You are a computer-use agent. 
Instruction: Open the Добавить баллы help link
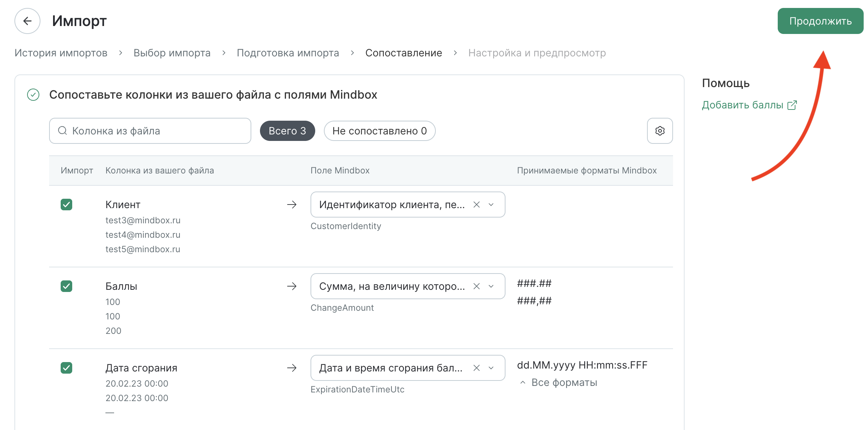(x=742, y=105)
